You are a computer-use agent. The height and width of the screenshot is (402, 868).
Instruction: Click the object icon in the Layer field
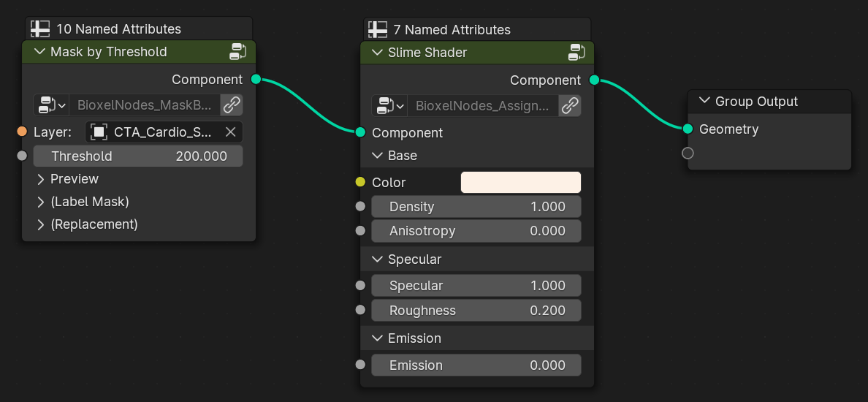99,132
